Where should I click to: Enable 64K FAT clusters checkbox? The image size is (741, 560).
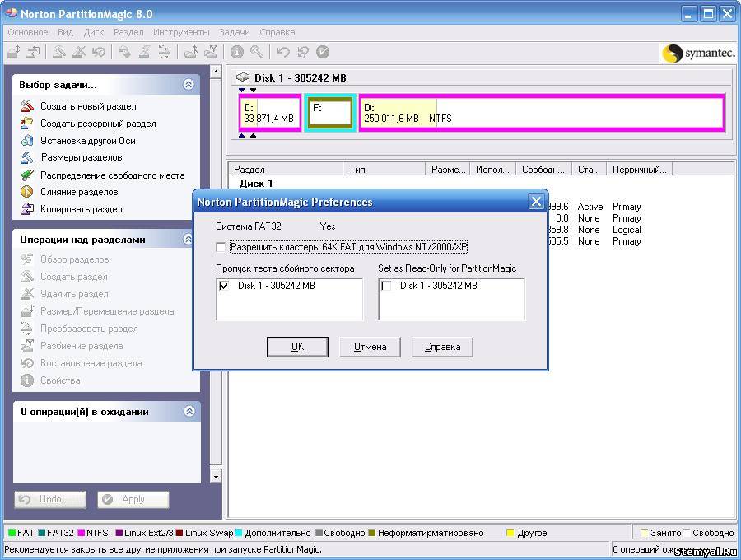(220, 247)
